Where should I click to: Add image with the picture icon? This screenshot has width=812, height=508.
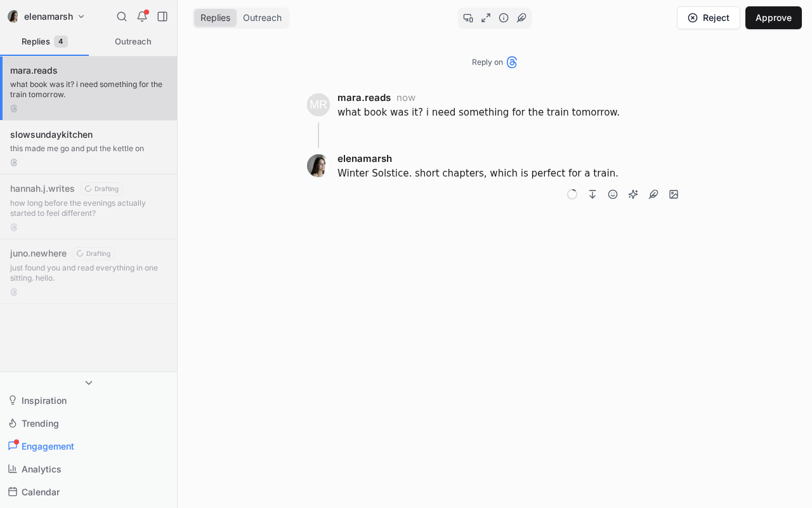click(674, 194)
